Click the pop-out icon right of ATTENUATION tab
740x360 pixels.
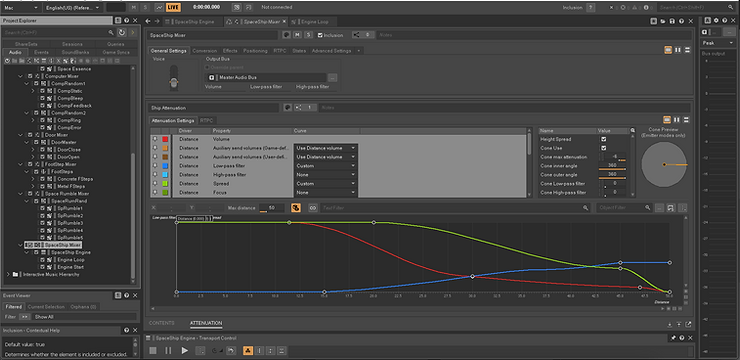pos(689,324)
